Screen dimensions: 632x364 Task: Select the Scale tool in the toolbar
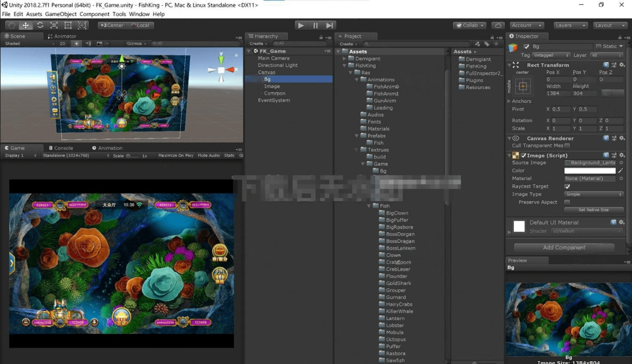[x=54, y=25]
